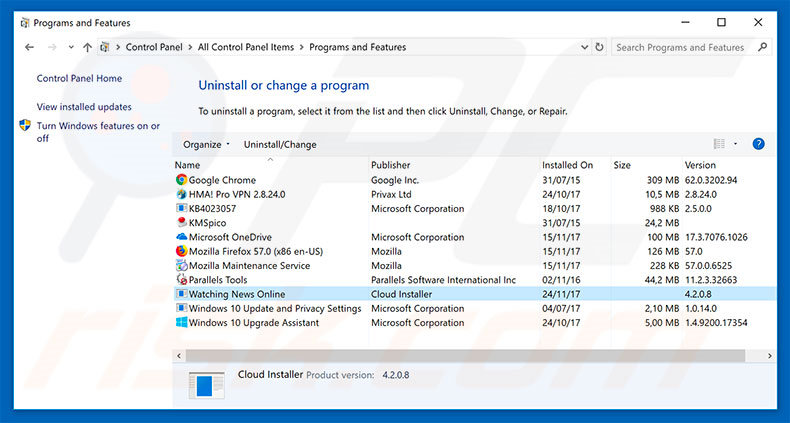Click the Search Programs and Features field
The width and height of the screenshot is (790, 423).
(x=680, y=47)
